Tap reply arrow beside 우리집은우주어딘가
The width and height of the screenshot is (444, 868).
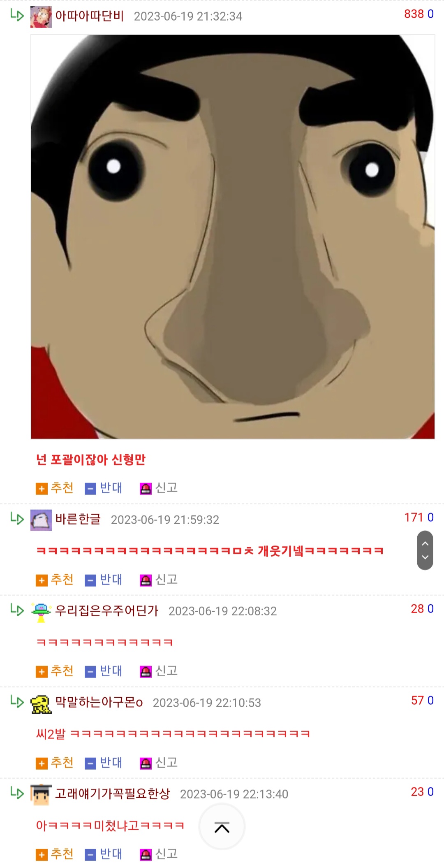click(17, 610)
